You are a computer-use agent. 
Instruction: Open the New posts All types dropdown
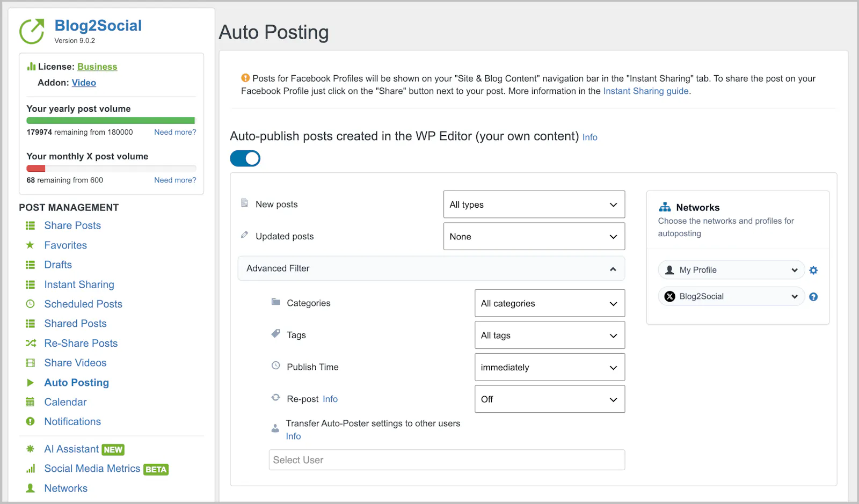[x=534, y=204]
